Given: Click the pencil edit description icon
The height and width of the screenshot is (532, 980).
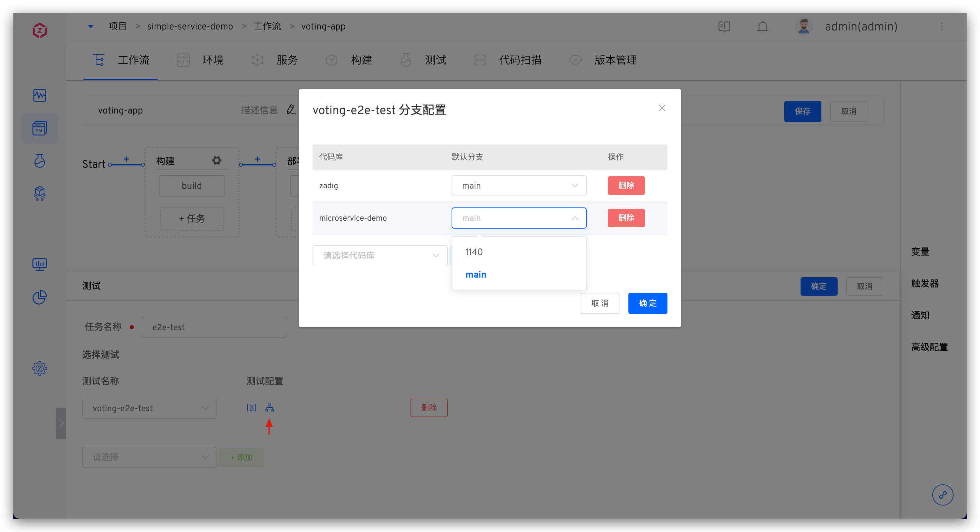Looking at the screenshot, I should 291,110.
